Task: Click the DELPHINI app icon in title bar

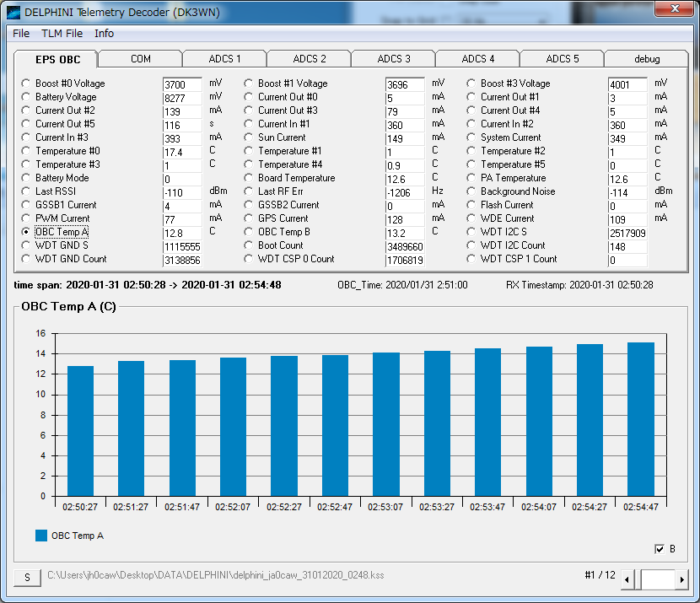Action: (x=13, y=12)
